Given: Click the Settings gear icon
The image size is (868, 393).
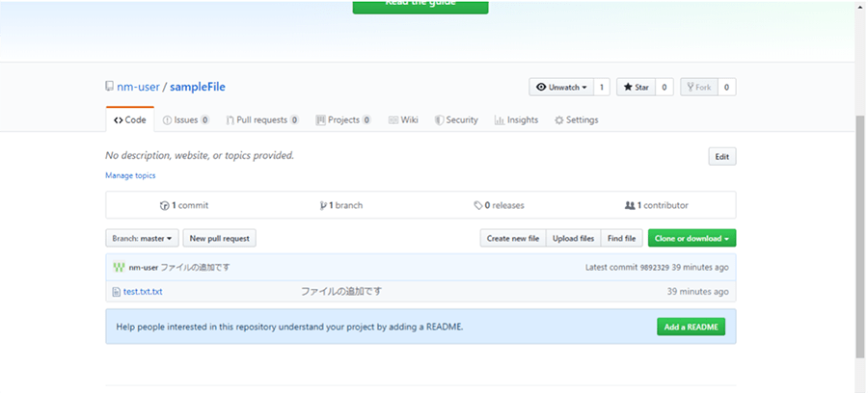Looking at the screenshot, I should (x=559, y=120).
